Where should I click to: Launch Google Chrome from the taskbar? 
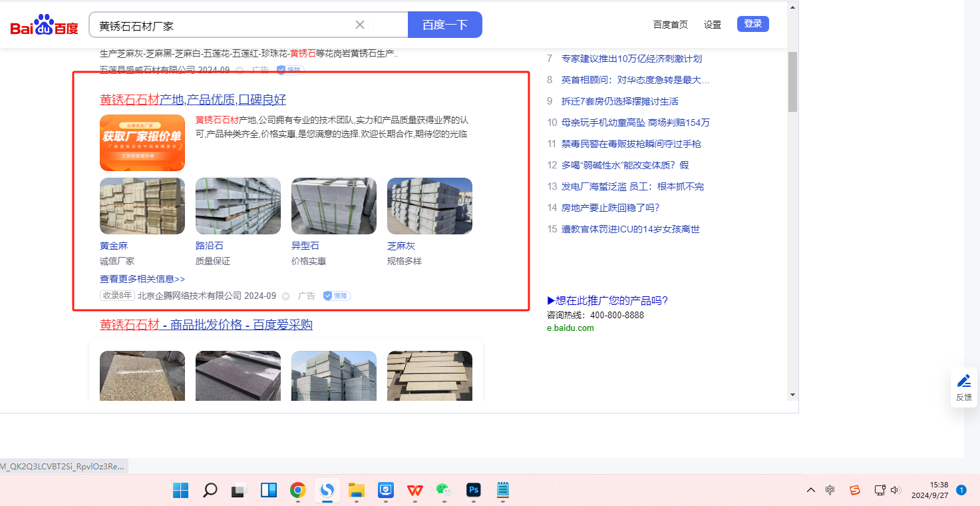tap(297, 491)
